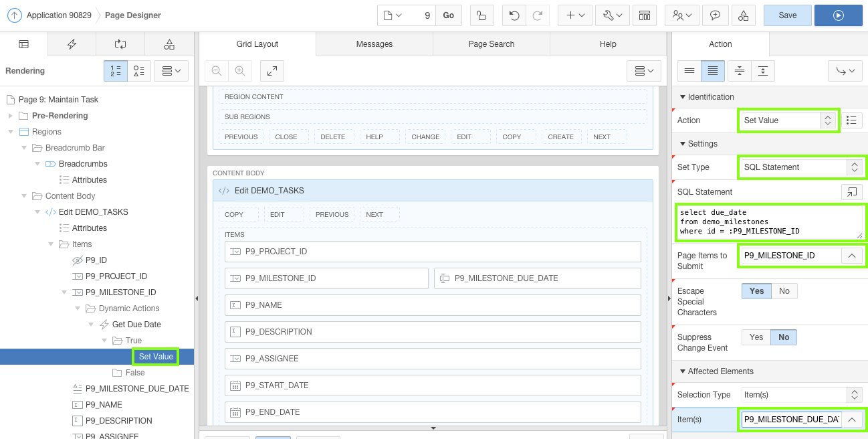Select Set Value node in the tree
Screen dimensions: 868x439
click(x=156, y=357)
